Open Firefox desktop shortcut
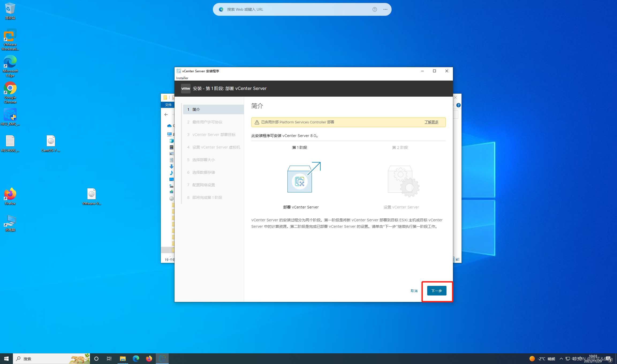This screenshot has width=617, height=364. (10, 196)
